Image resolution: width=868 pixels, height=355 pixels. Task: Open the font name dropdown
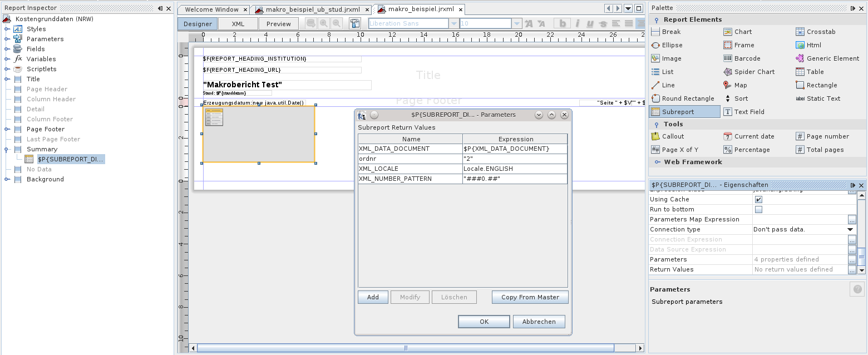click(454, 24)
